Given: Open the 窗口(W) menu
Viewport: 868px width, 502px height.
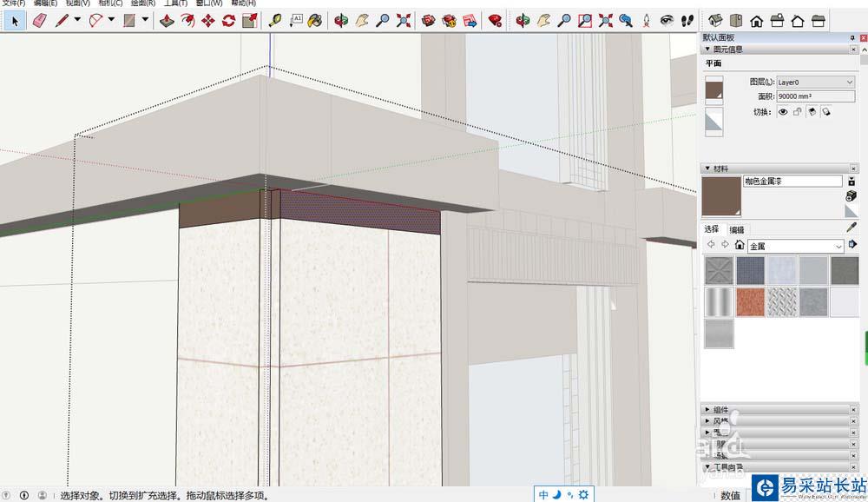Looking at the screenshot, I should [209, 3].
